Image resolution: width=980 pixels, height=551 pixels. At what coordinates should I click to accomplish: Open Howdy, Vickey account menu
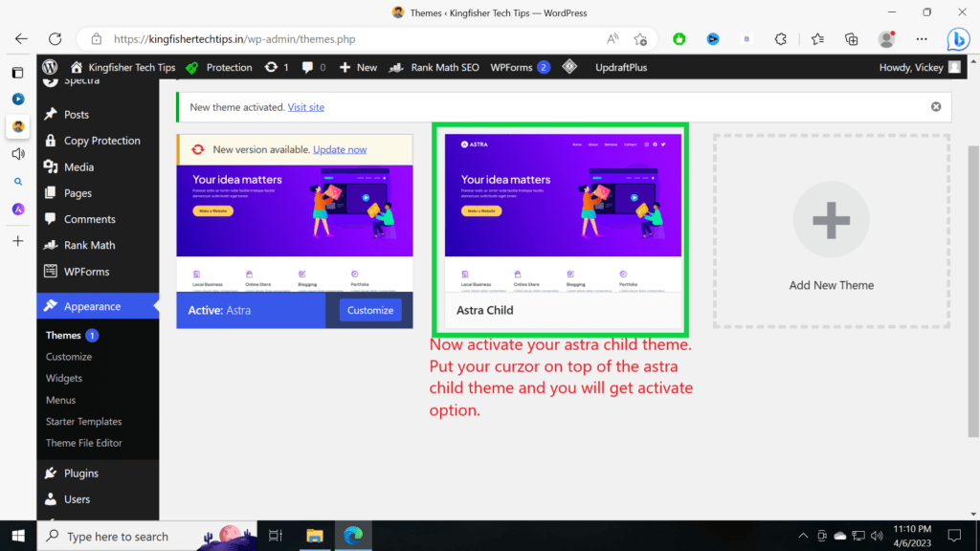click(x=920, y=67)
